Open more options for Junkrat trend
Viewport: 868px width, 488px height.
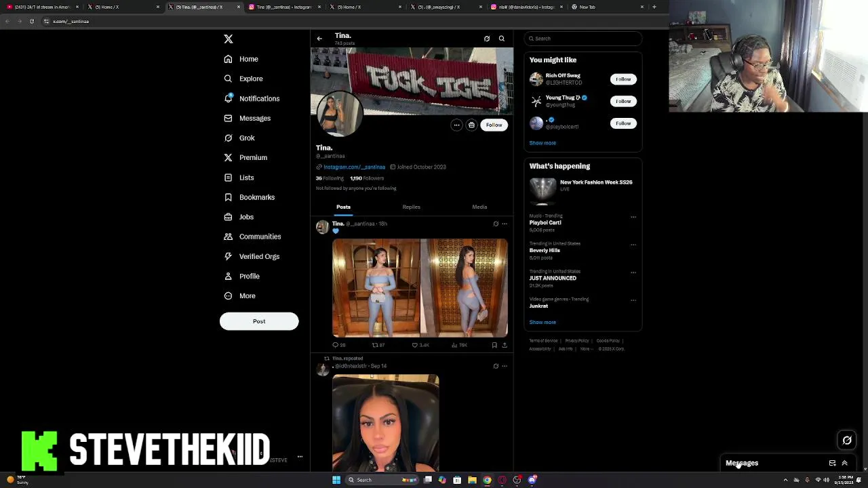(x=633, y=300)
